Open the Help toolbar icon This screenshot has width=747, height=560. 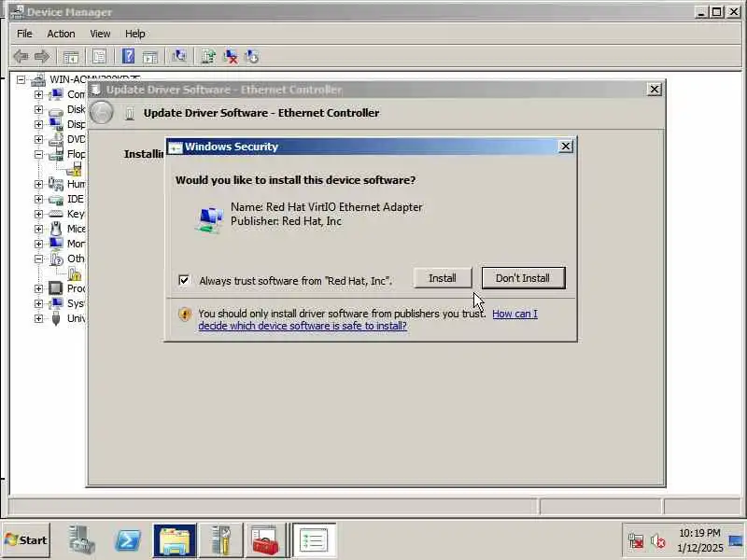click(128, 57)
